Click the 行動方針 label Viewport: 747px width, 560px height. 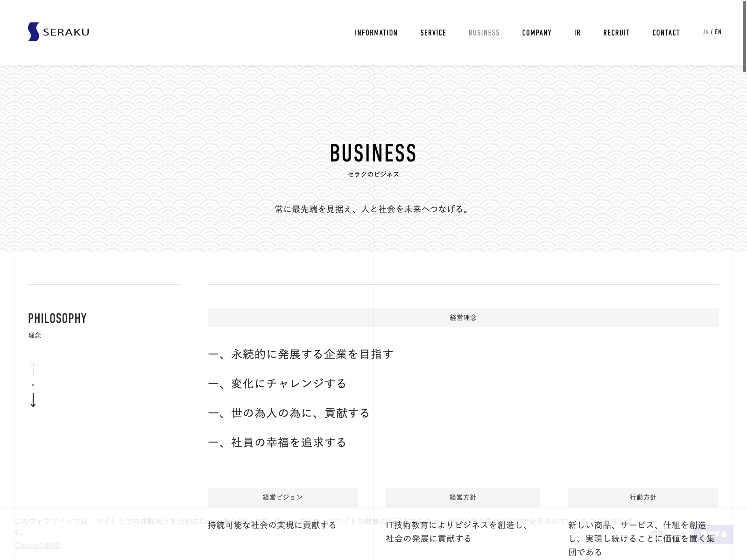[643, 497]
